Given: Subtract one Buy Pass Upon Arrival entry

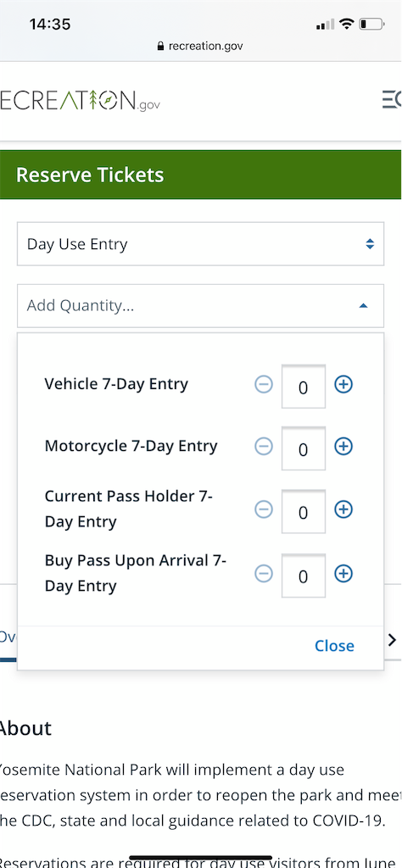Looking at the screenshot, I should [x=264, y=574].
